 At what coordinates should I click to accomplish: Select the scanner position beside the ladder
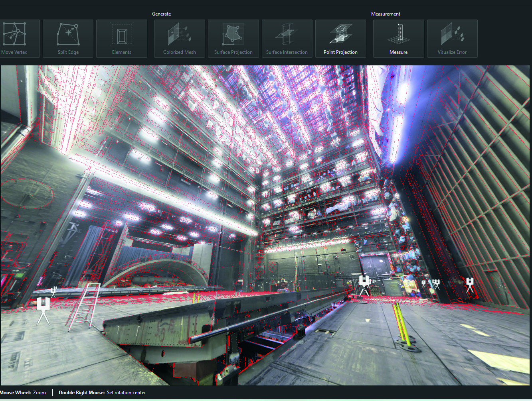pos(53,290)
